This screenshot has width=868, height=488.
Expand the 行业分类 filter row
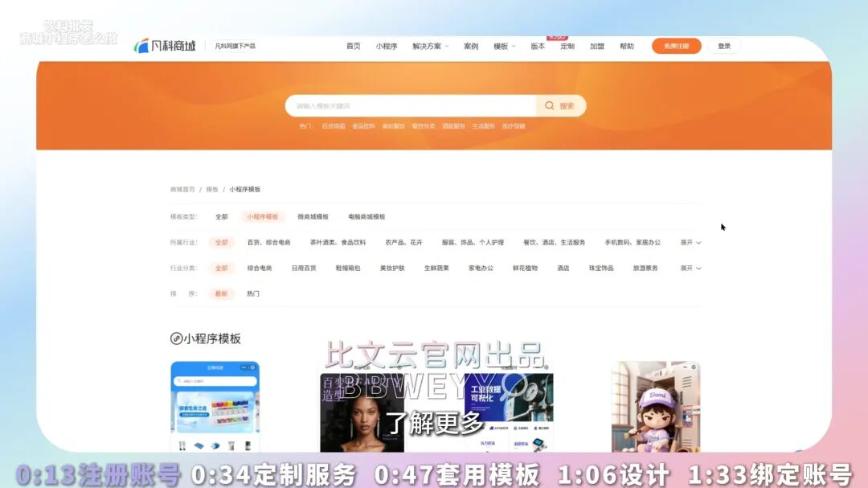(x=690, y=268)
